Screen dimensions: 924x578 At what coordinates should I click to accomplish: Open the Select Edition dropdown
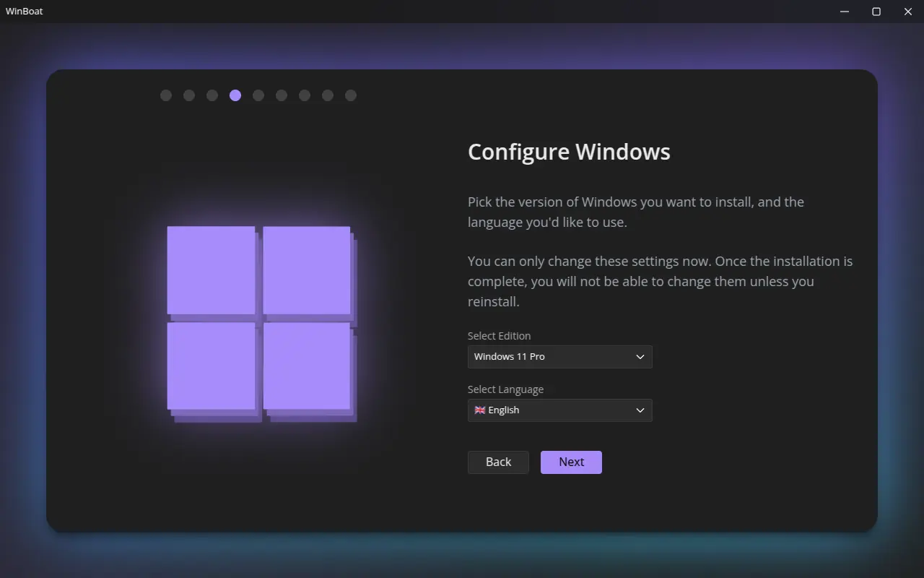tap(559, 356)
